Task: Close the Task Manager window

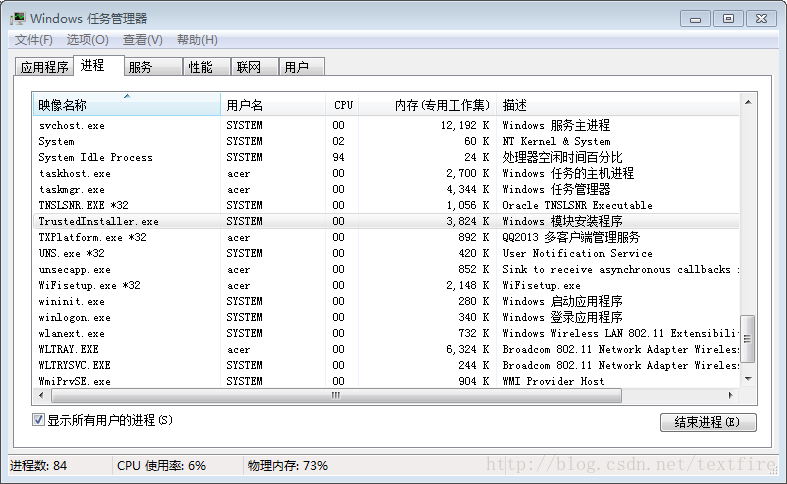Action: (x=761, y=19)
